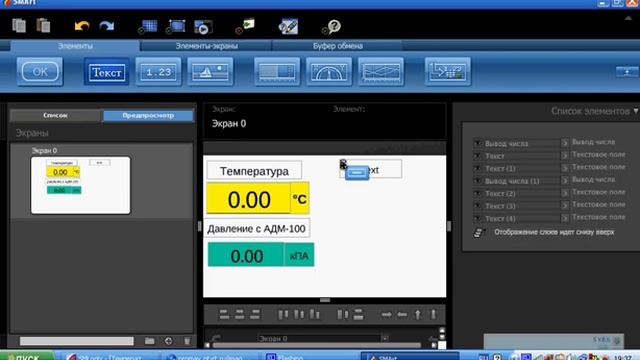The height and width of the screenshot is (360, 640).
Task: Select the yellow 0.00 value field on canvas
Action: point(249,199)
